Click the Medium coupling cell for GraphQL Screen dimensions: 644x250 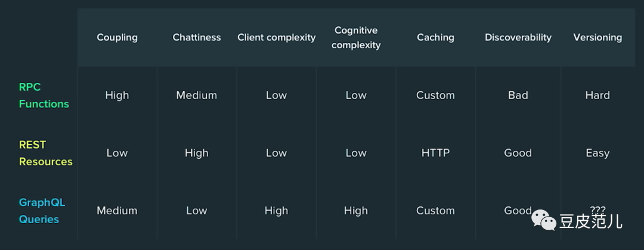click(x=117, y=211)
